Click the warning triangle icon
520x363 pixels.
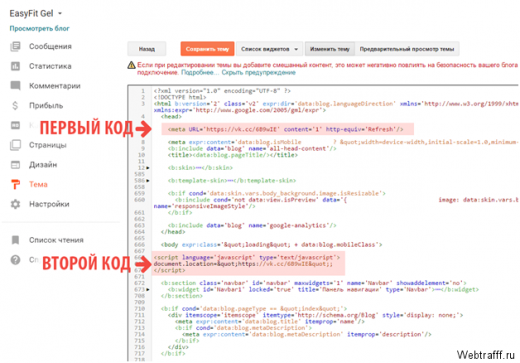click(131, 65)
